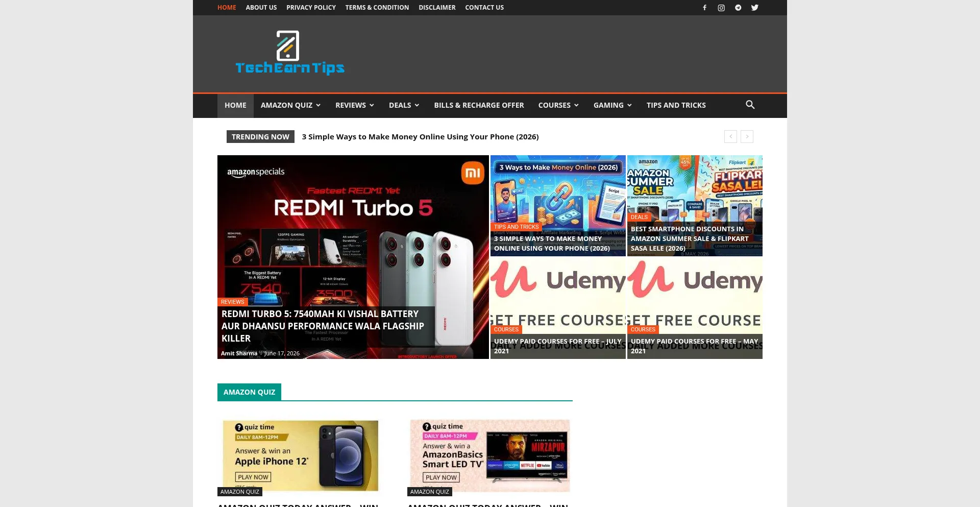The width and height of the screenshot is (980, 507).
Task: Open Apple iPhone 12 quiz thumbnail
Action: coord(300,455)
